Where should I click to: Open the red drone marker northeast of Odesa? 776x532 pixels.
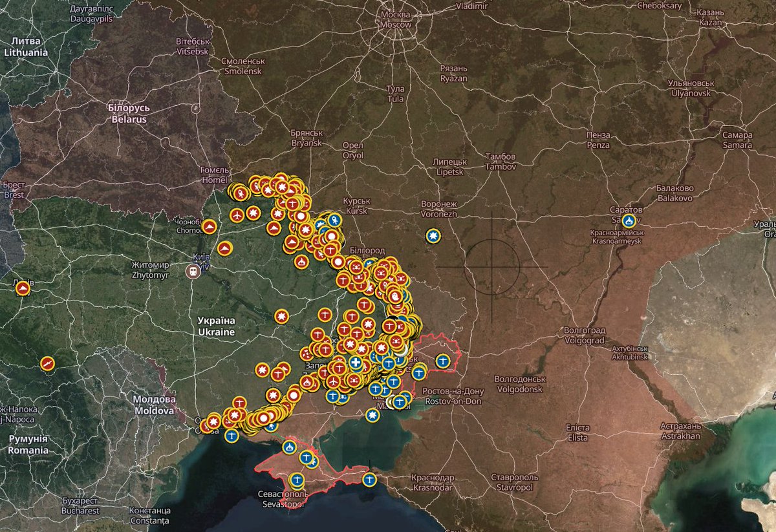[239, 403]
